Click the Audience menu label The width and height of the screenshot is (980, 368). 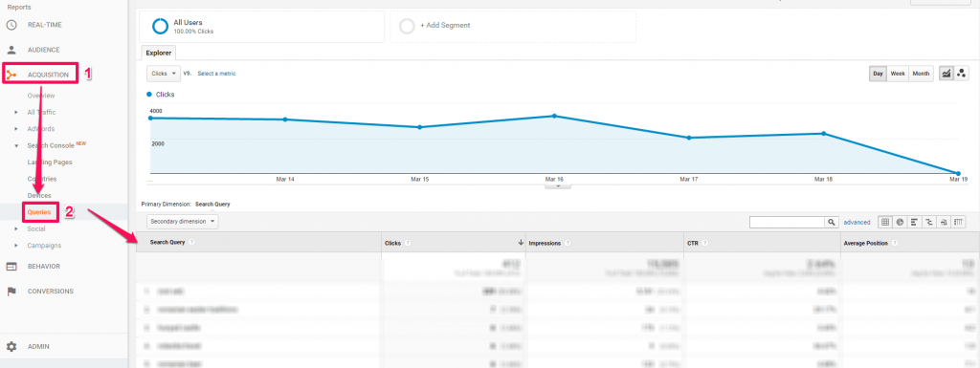point(44,50)
